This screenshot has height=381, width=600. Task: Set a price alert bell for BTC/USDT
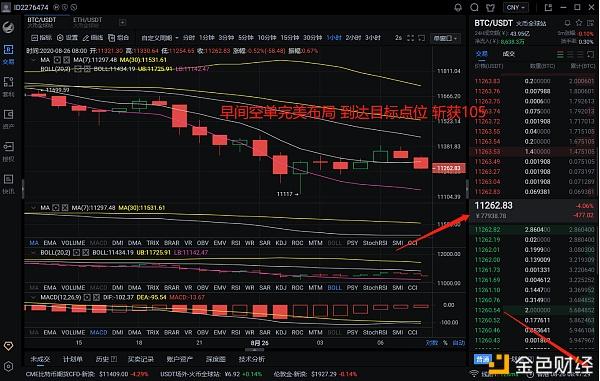(567, 23)
